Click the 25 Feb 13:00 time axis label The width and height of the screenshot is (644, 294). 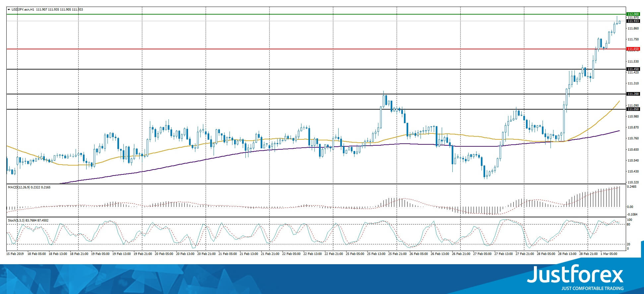[376, 254]
